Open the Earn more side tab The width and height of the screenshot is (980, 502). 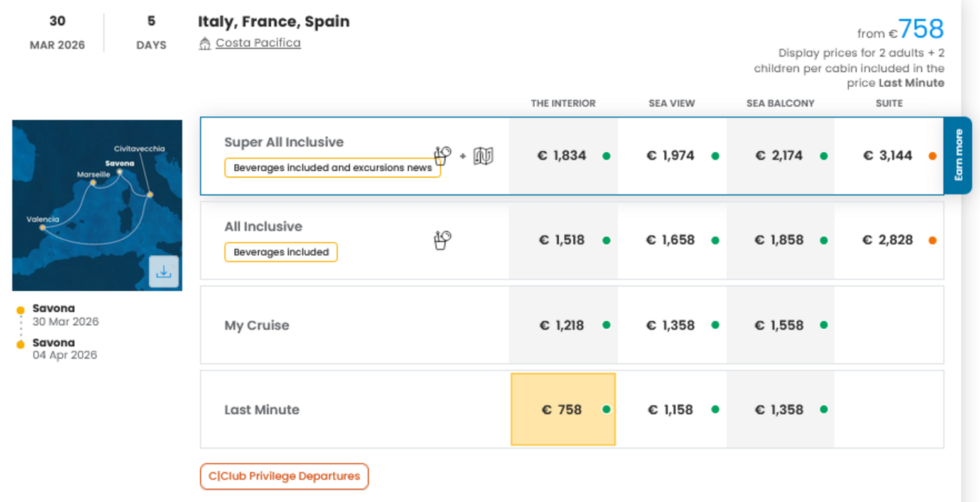958,155
